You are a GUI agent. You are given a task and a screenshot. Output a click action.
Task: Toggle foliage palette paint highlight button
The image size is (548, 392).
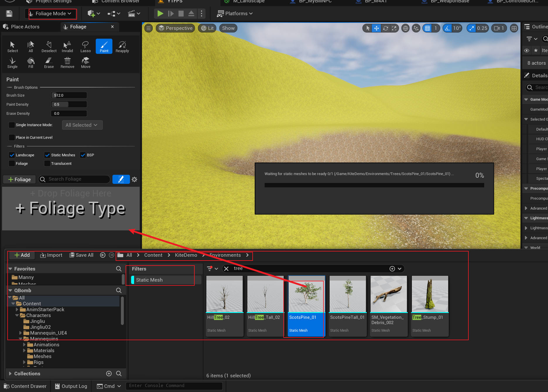point(121,179)
